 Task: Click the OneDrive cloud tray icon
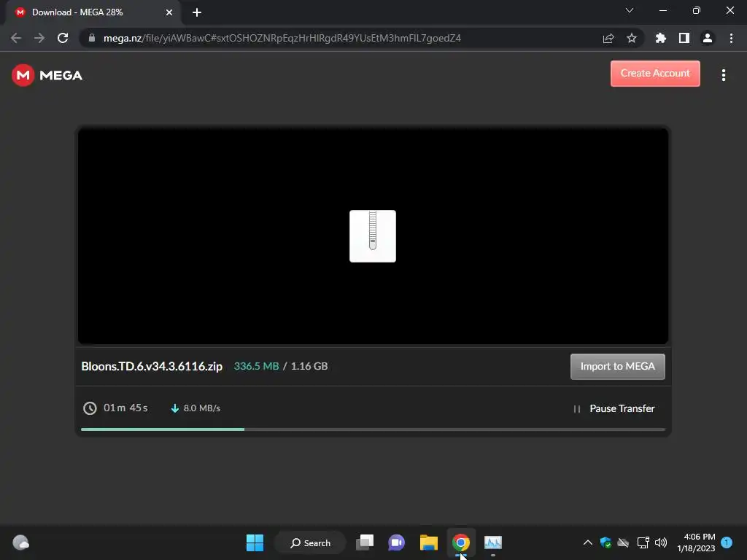tap(623, 542)
